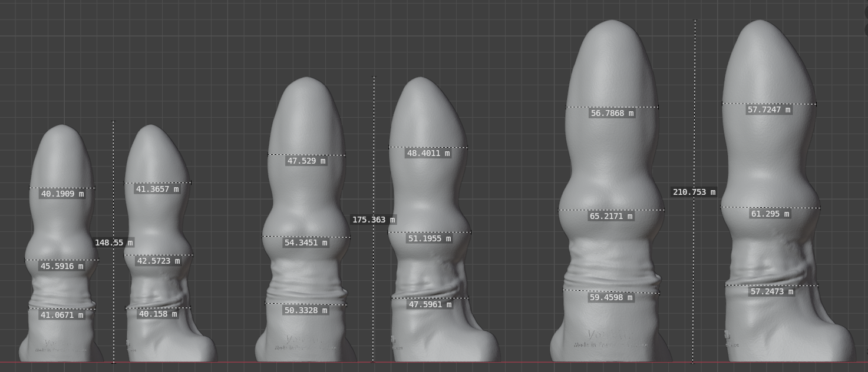Viewport: 868px width, 372px height.
Task: Select the 40.1909 m width label
Action: tap(62, 194)
